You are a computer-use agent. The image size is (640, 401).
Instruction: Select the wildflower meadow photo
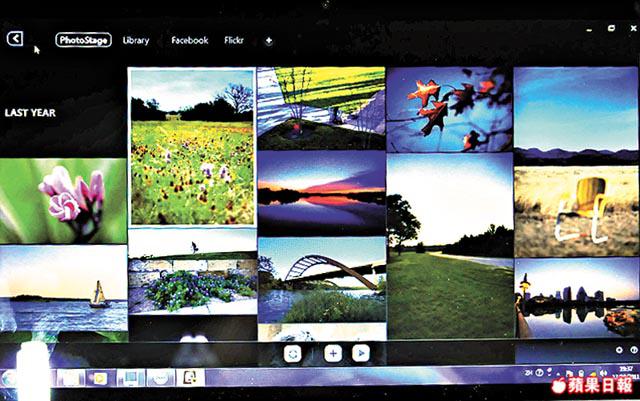pyautogui.click(x=192, y=147)
